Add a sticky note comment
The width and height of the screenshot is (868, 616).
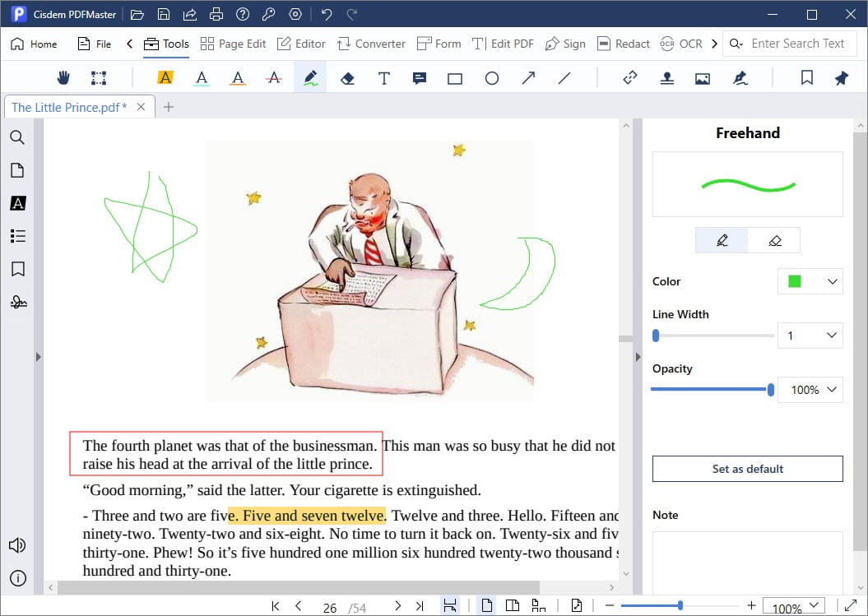pos(420,78)
